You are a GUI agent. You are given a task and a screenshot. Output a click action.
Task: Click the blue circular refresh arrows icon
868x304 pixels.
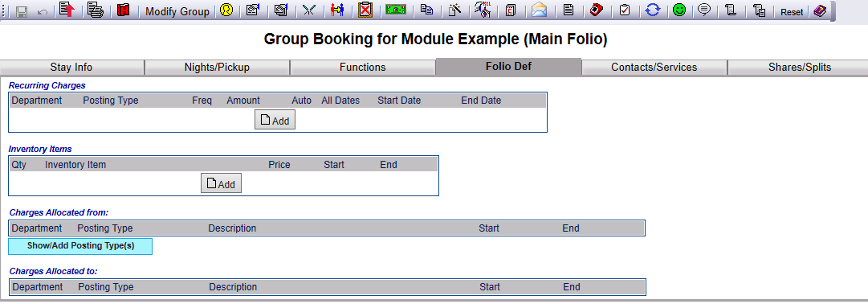pyautogui.click(x=654, y=10)
